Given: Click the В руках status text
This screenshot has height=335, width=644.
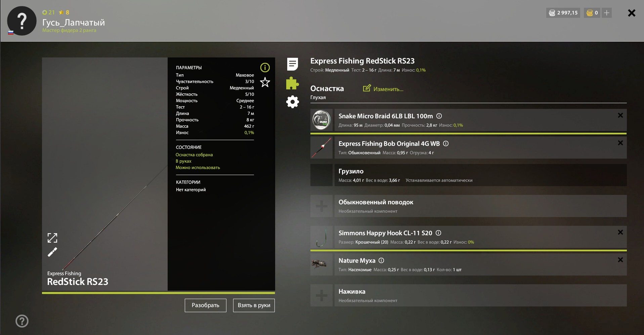Looking at the screenshot, I should pos(183,161).
